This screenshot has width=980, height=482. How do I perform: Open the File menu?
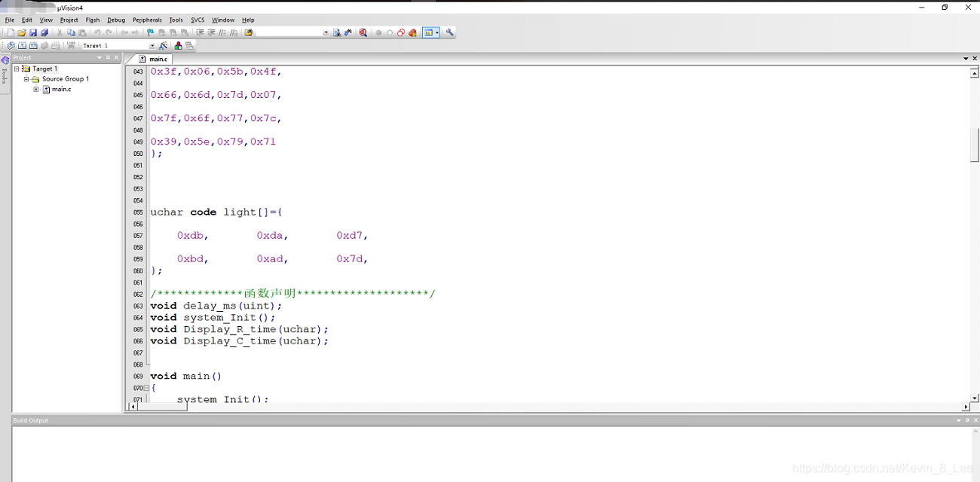coord(10,20)
